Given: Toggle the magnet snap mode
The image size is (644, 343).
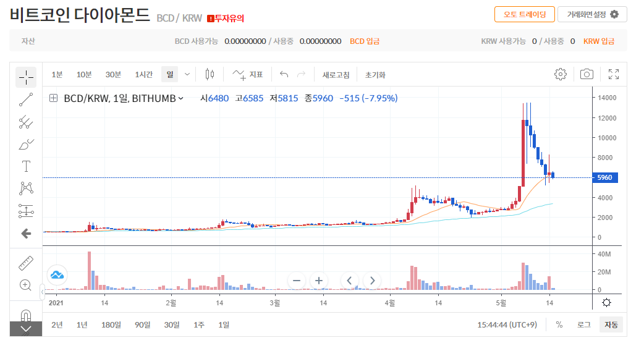Looking at the screenshot, I should pos(26,315).
